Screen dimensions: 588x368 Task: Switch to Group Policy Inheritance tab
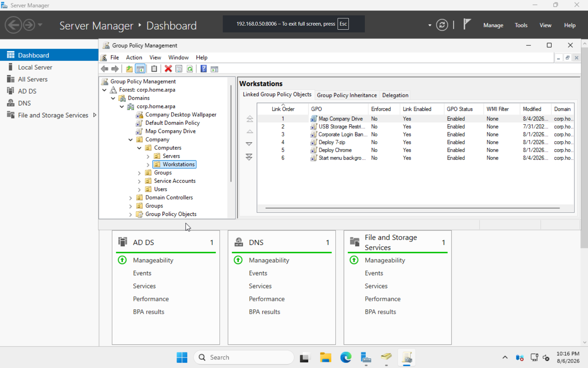coord(347,95)
